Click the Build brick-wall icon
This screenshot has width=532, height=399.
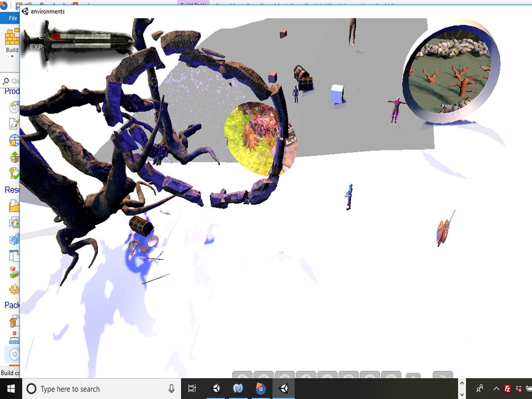[12, 37]
